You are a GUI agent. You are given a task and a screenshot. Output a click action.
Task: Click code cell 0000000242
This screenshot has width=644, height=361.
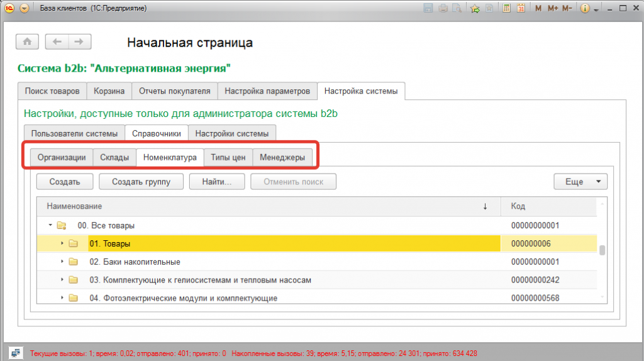548,280
